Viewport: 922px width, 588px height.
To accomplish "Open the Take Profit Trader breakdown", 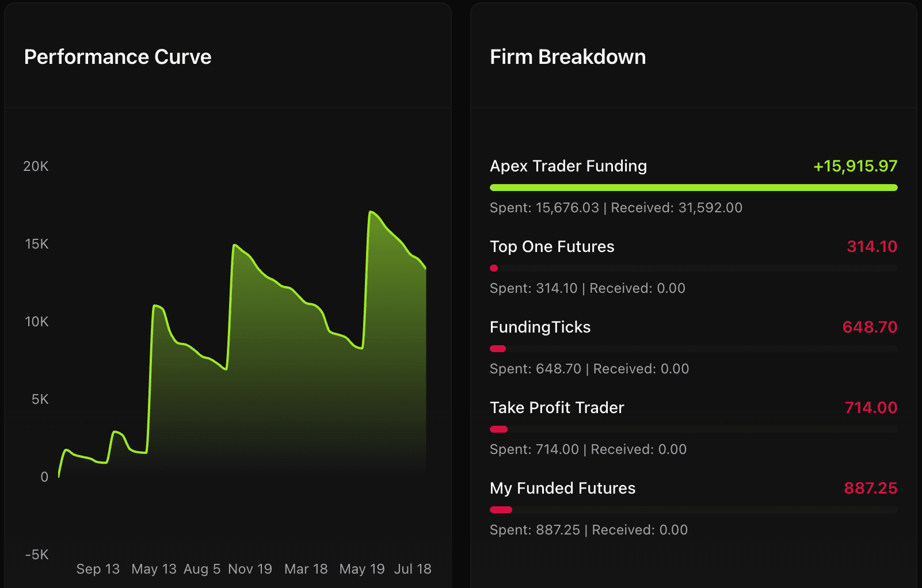I will pos(557,407).
